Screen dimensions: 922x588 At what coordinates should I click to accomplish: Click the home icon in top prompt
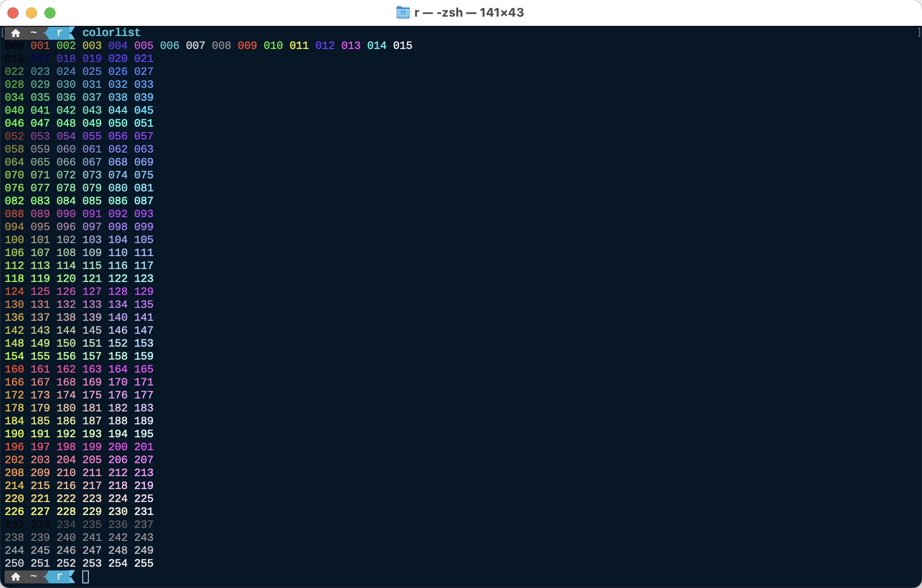[16, 33]
